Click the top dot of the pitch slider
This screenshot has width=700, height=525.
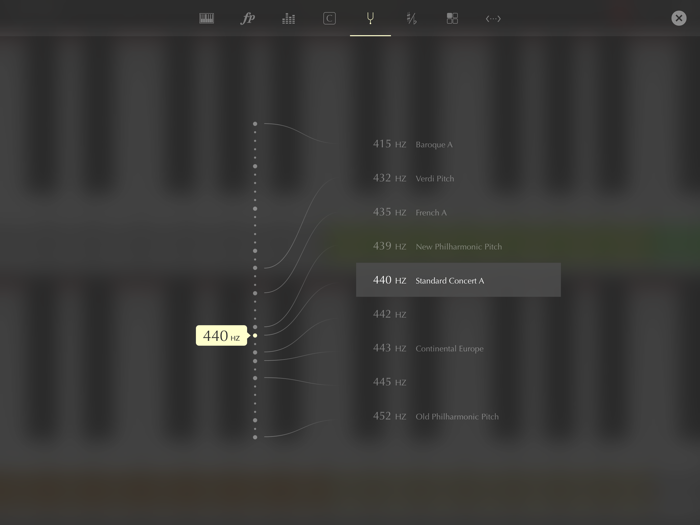coord(255,124)
